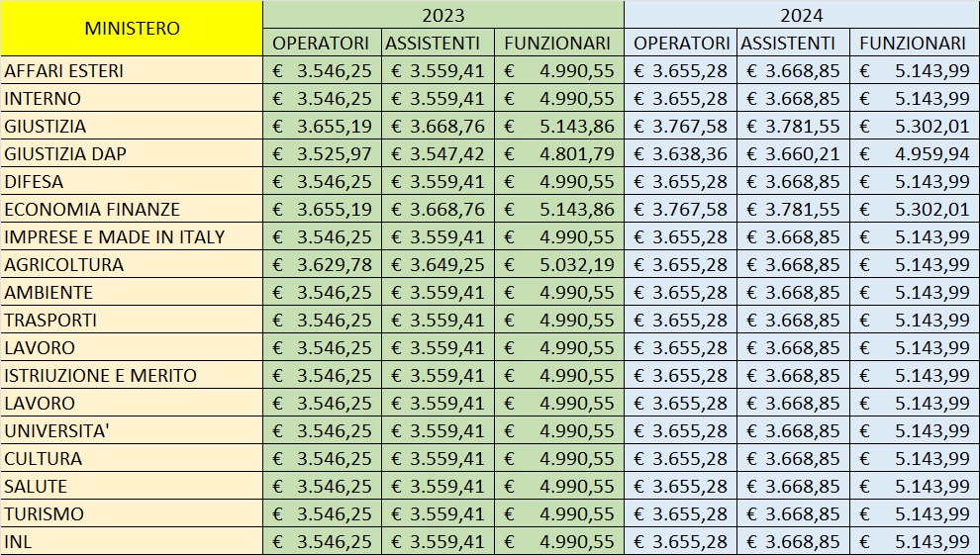Select UNIVERSITA' 2023 OPERATORI amount
Viewport: 980px width, 555px height.
[x=322, y=430]
